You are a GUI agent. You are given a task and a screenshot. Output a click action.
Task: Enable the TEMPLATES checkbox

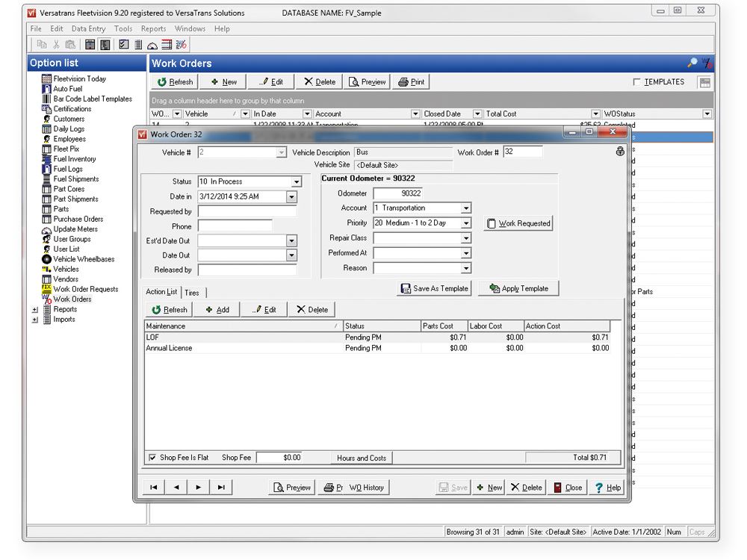[636, 82]
